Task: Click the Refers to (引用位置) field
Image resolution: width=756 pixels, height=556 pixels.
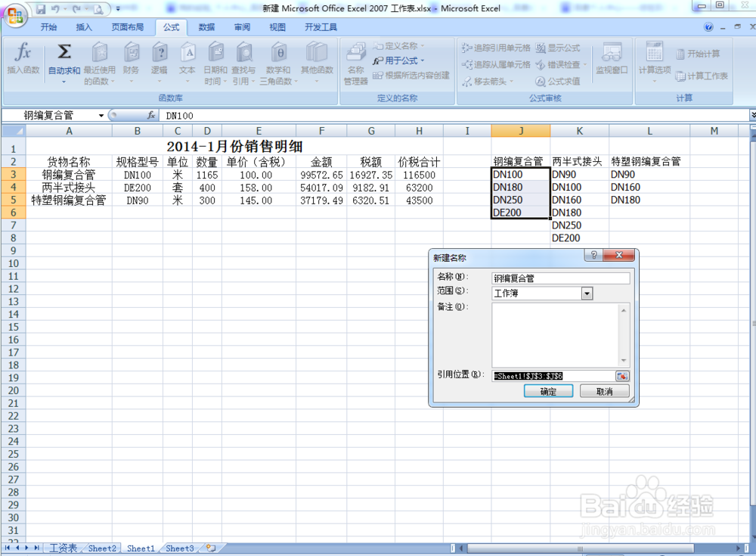Action: (x=553, y=376)
